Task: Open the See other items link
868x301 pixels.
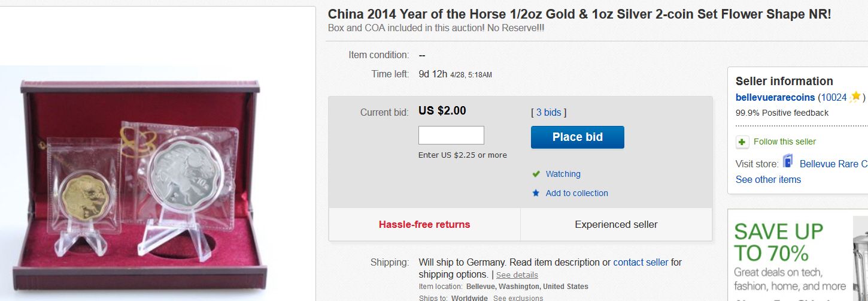Action: 768,180
